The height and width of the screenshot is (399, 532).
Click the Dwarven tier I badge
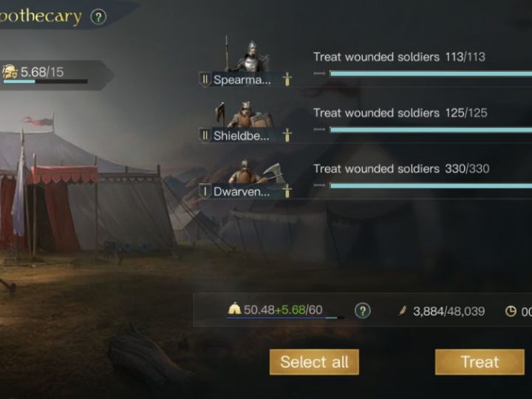[205, 191]
